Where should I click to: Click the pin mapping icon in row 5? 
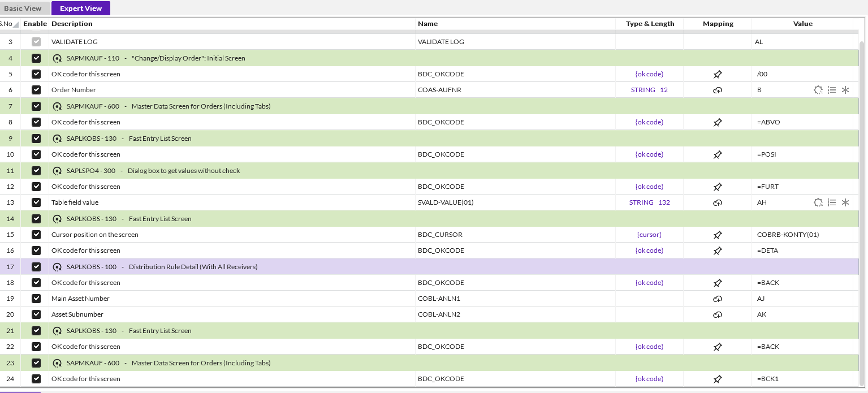point(718,74)
